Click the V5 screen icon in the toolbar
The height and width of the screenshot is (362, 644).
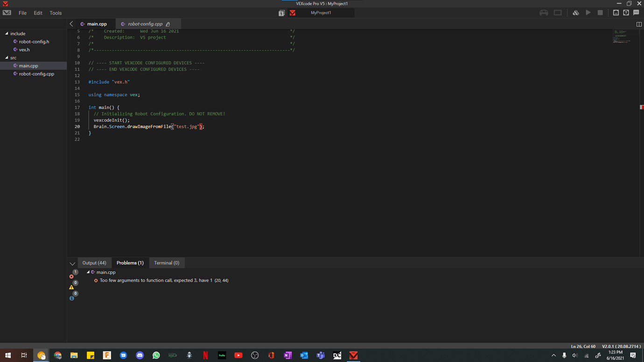[x=558, y=13]
